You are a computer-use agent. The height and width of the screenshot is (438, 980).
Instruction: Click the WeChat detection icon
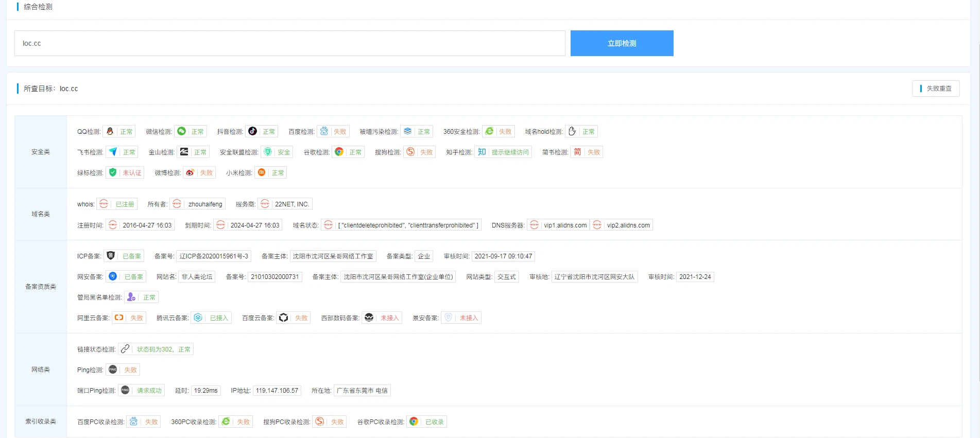tap(181, 131)
